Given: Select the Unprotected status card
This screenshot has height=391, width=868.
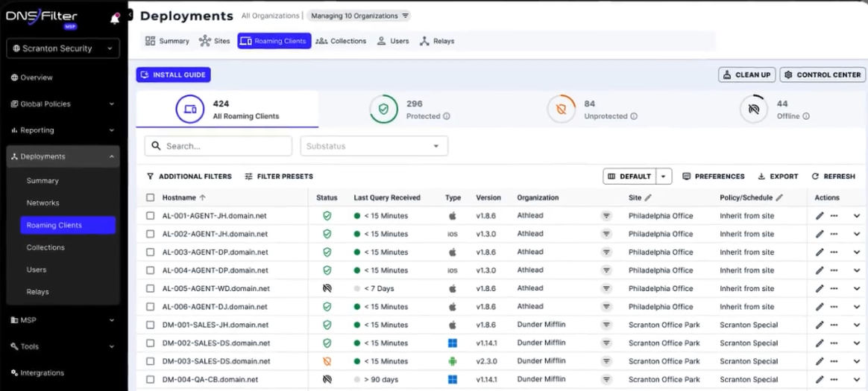Looking at the screenshot, I should [x=592, y=109].
